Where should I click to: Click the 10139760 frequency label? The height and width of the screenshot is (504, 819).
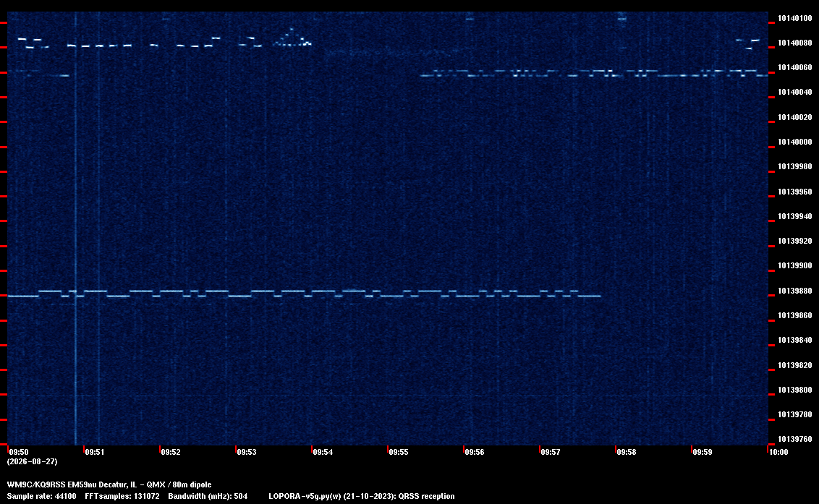(794, 439)
